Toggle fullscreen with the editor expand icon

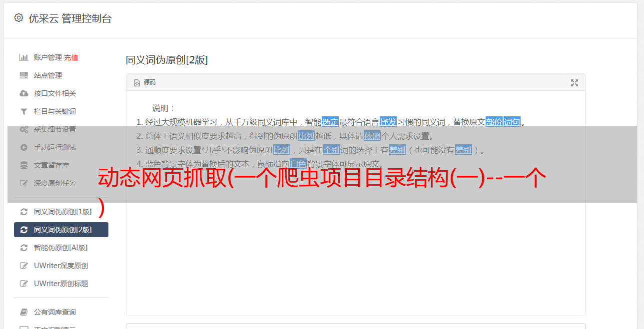(575, 83)
